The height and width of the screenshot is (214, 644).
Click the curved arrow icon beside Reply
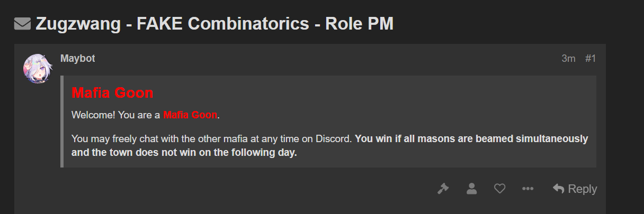pyautogui.click(x=558, y=188)
